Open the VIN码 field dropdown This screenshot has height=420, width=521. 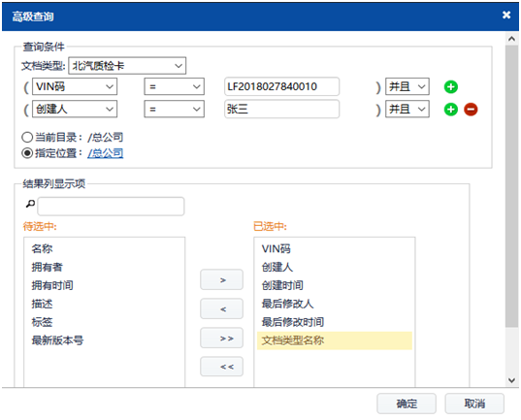pos(75,87)
